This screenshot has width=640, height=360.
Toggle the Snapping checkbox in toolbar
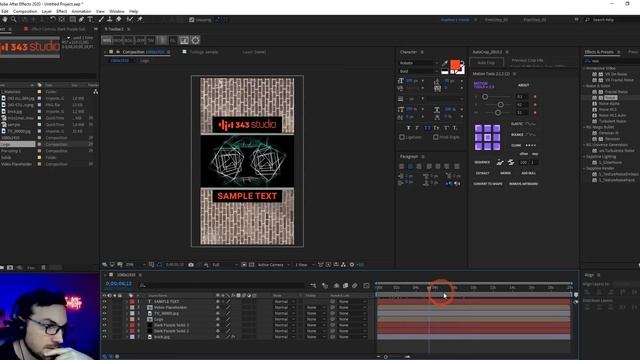coord(191,20)
